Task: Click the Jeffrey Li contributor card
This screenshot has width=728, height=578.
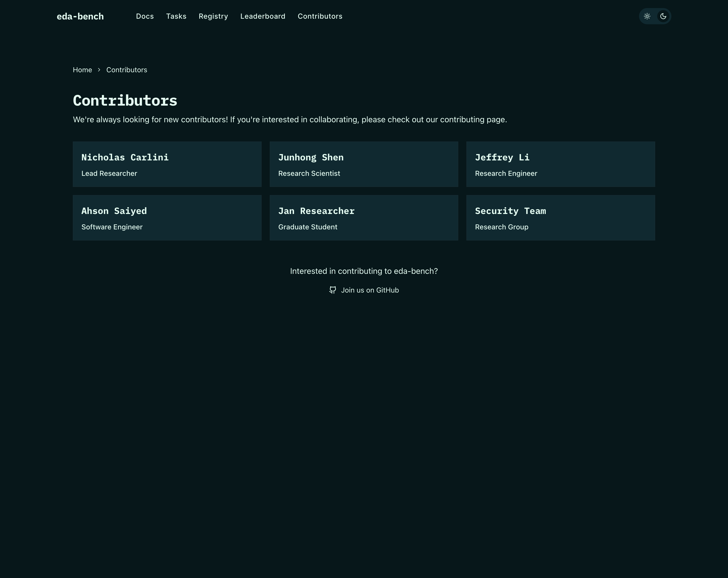Action: [560, 164]
